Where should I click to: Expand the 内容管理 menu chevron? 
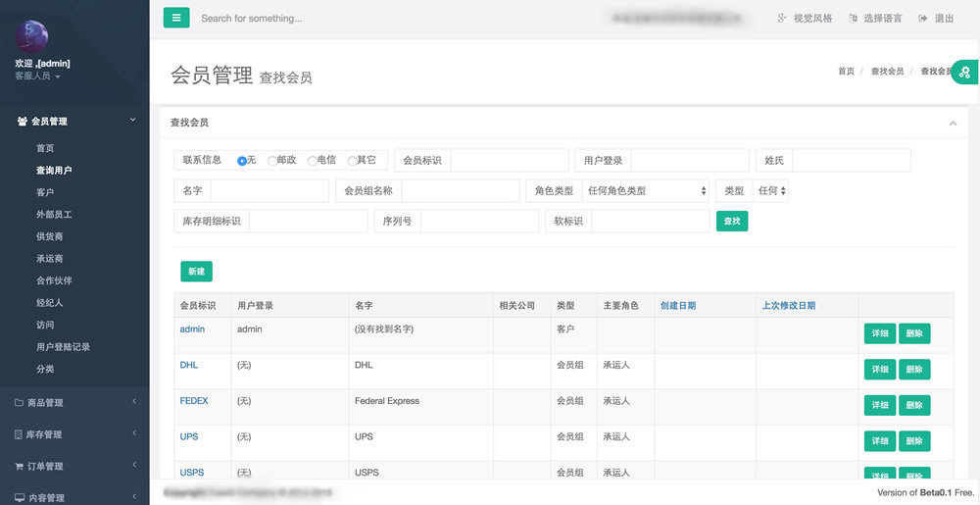tap(133, 497)
